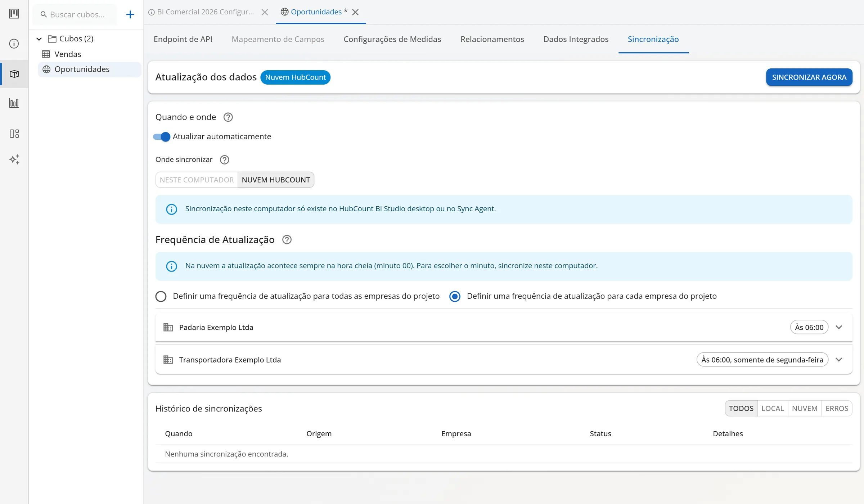Open the project info sidebar icon
Viewport: 864px width, 504px height.
pos(14,44)
